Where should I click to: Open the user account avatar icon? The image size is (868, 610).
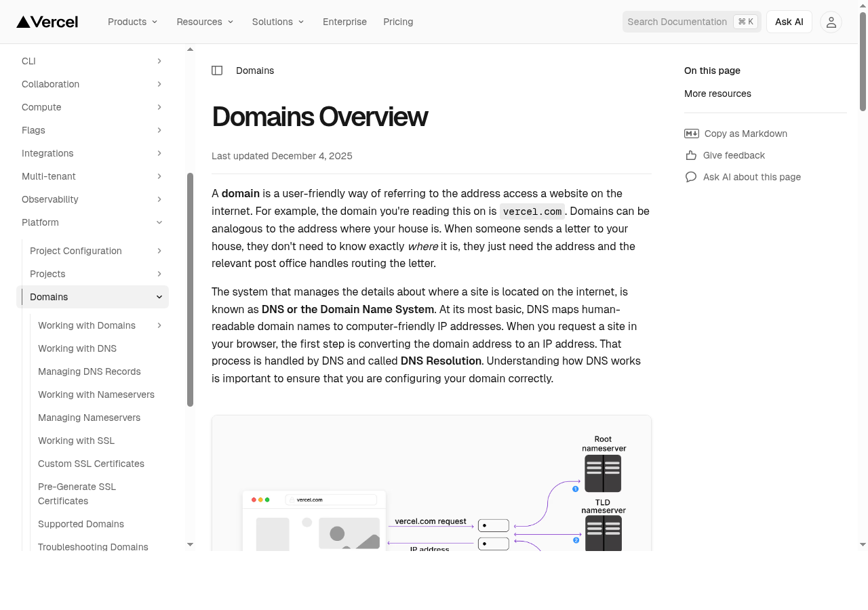(x=831, y=22)
